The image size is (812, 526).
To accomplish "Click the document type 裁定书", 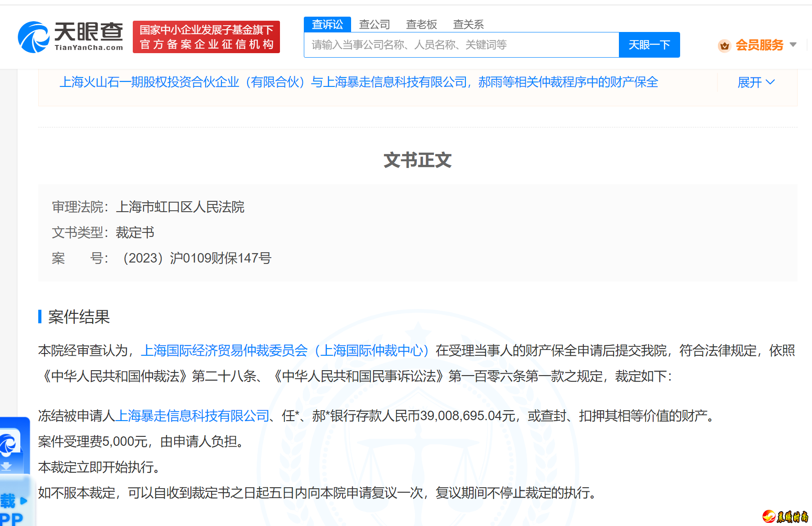I will pyautogui.click(x=135, y=232).
